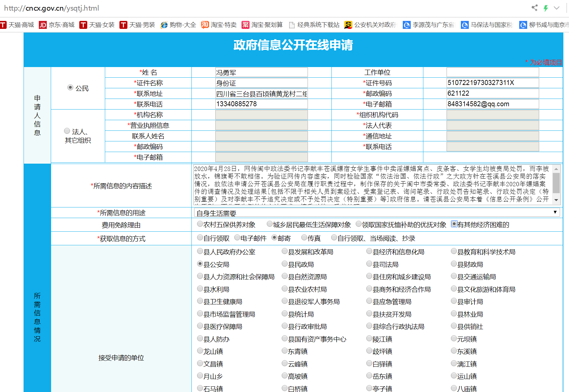Open the 所需信息的用途 dropdown
Screen dimensions: 569x392
click(x=377, y=212)
